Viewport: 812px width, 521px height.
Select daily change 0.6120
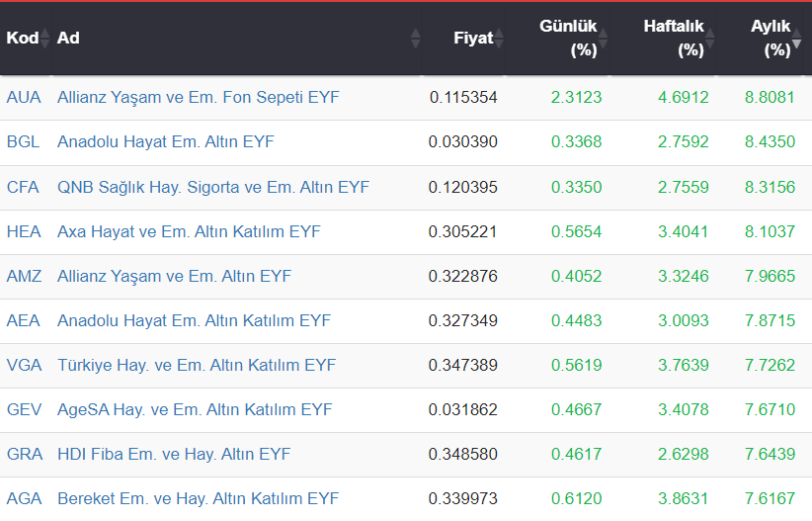(x=576, y=499)
